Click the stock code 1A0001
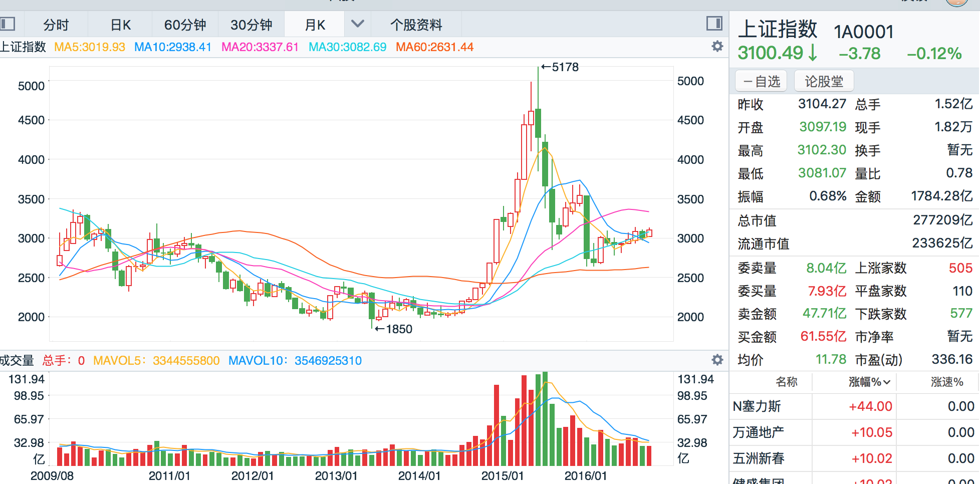Viewport: 980px width, 484px height. tap(864, 32)
